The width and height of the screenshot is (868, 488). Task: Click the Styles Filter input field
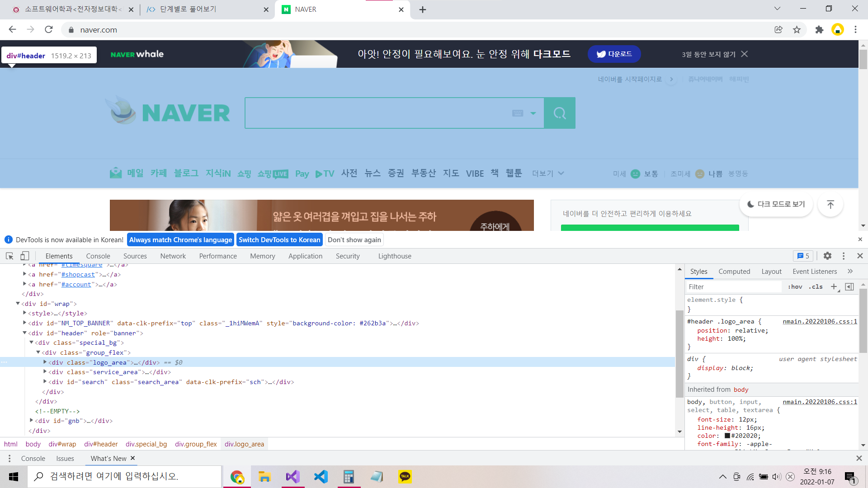[732, 286]
